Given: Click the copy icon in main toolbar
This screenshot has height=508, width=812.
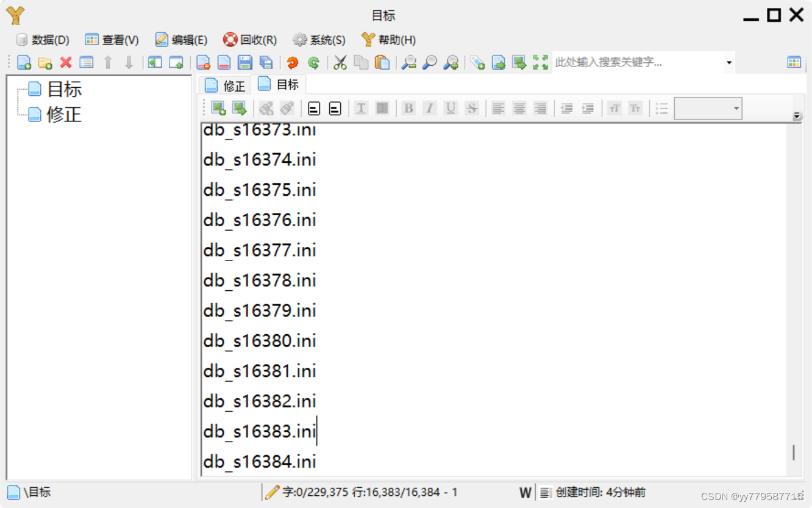Looking at the screenshot, I should coord(361,62).
